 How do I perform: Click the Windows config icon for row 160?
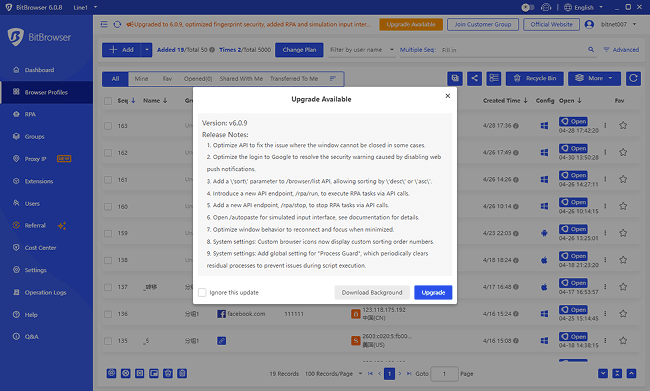[x=544, y=206]
